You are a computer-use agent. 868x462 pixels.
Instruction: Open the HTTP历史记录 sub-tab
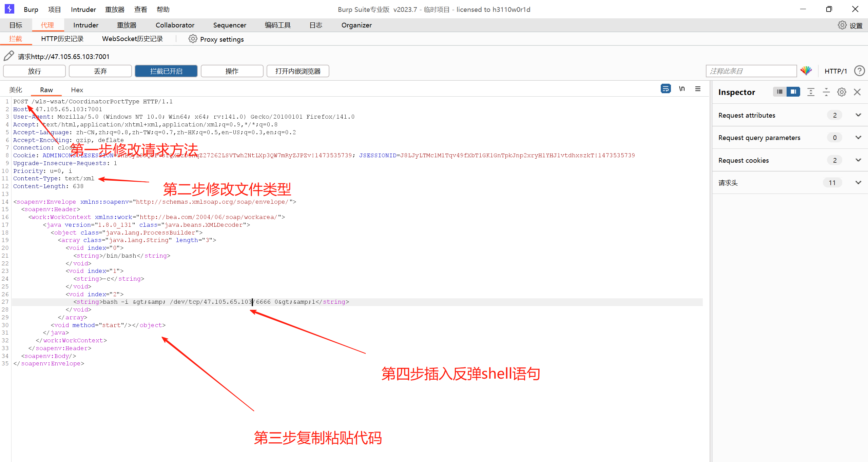pos(62,39)
